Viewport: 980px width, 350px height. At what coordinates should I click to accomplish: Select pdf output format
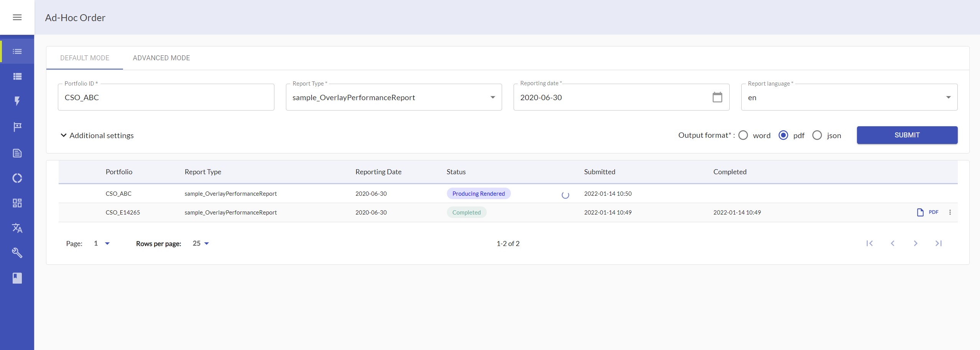(783, 135)
